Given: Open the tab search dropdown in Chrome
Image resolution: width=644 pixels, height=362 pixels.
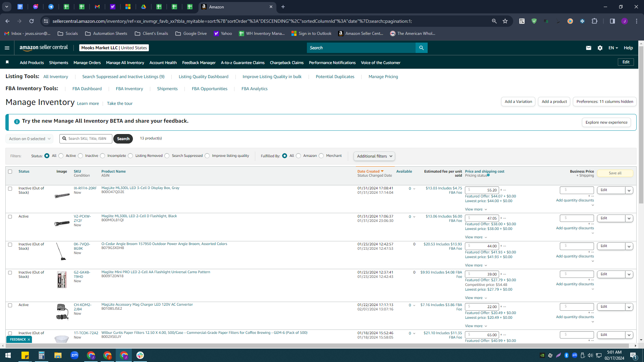Looking at the screenshot, I should 7,7.
